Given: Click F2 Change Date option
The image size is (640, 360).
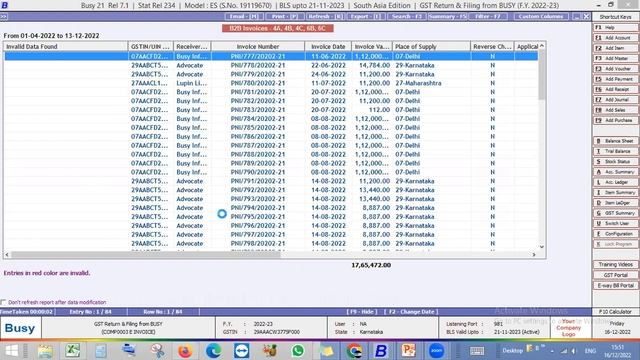Looking at the screenshot, I should tap(411, 312).
